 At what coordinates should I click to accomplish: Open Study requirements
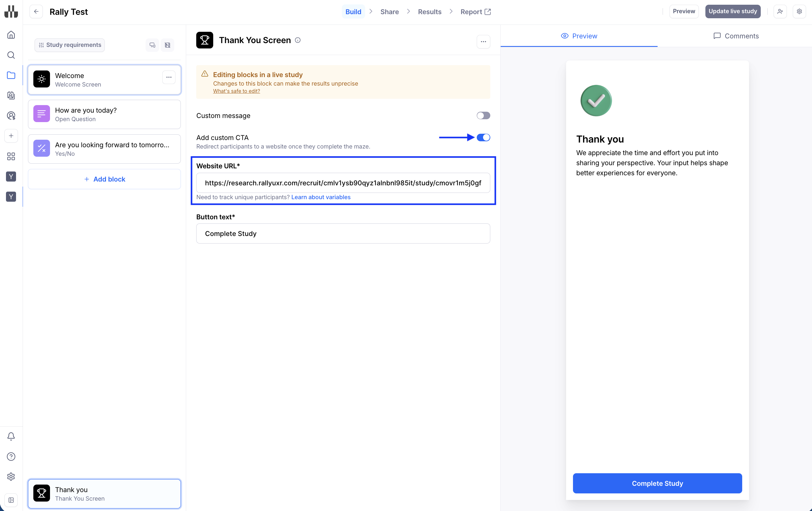click(70, 45)
